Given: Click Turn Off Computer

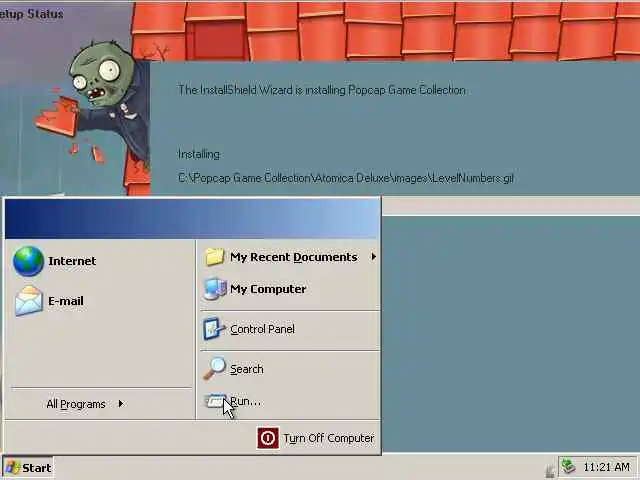Looking at the screenshot, I should point(315,438).
